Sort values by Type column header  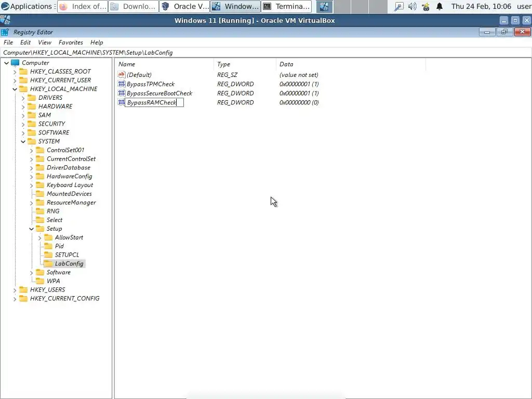point(245,64)
